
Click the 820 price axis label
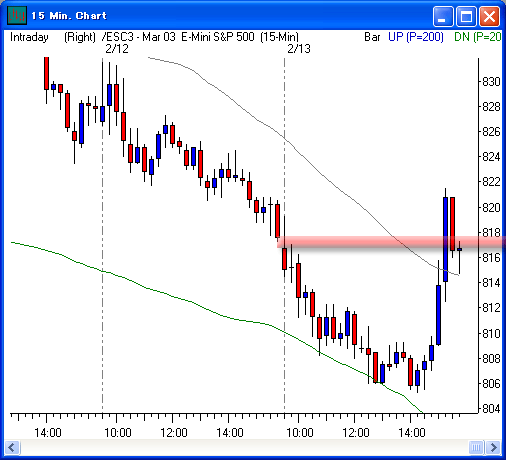(491, 208)
